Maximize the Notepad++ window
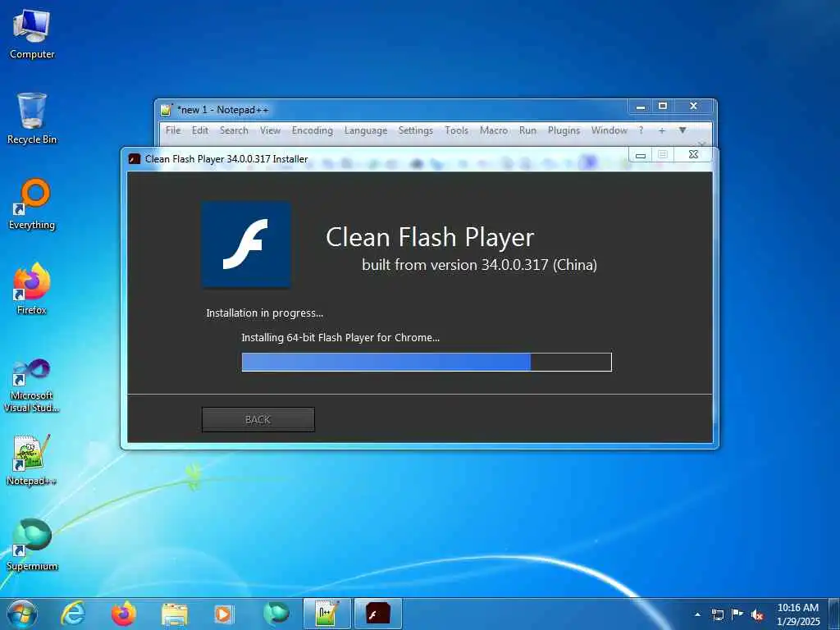This screenshot has height=630, width=840. point(663,107)
